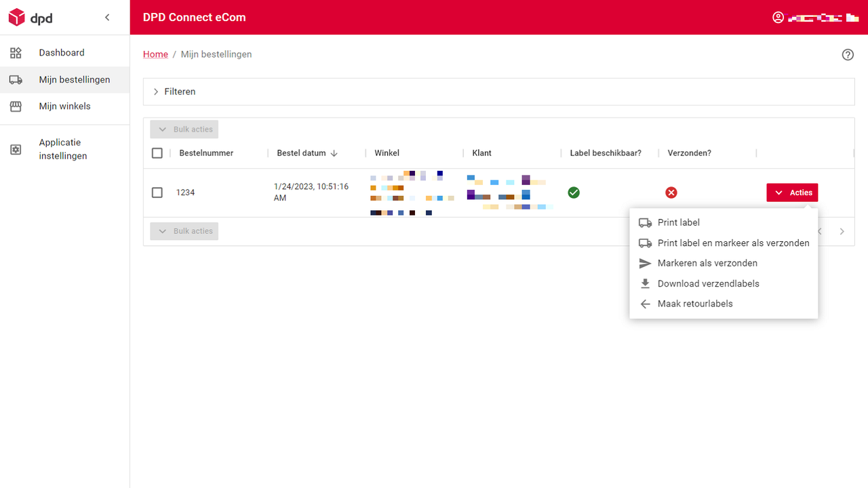Click the next page pagination arrow
The width and height of the screenshot is (868, 488).
(x=842, y=231)
